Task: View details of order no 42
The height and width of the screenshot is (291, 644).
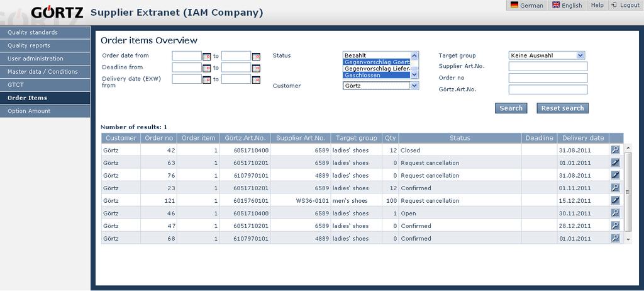Action: pyautogui.click(x=615, y=150)
